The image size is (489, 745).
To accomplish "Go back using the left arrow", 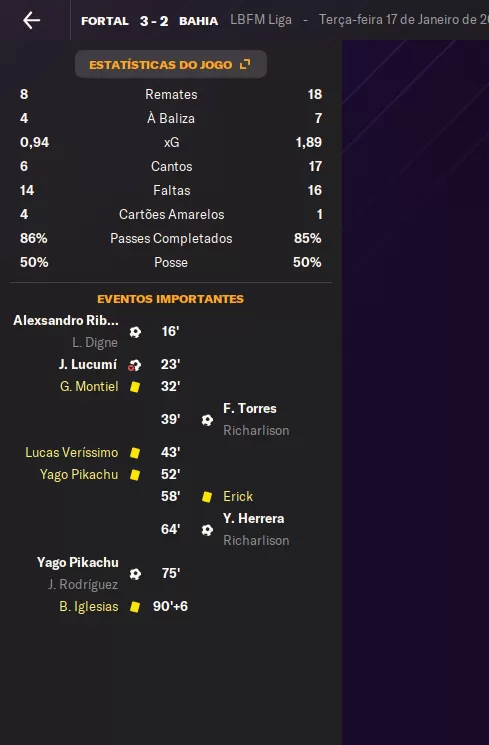I will pos(31,20).
